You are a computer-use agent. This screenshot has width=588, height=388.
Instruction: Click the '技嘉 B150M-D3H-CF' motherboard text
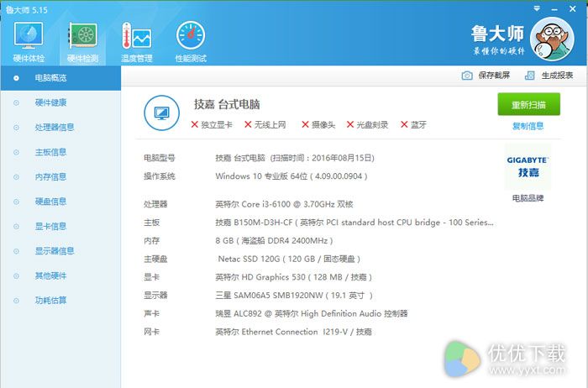pos(254,223)
